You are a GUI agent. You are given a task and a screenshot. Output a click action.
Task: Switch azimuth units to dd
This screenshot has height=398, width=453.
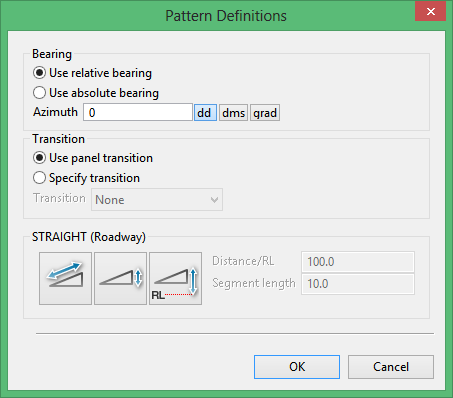pyautogui.click(x=205, y=113)
